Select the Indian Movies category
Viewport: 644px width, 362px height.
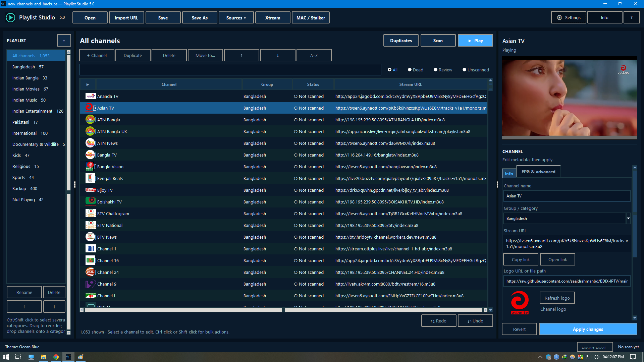pos(36,89)
